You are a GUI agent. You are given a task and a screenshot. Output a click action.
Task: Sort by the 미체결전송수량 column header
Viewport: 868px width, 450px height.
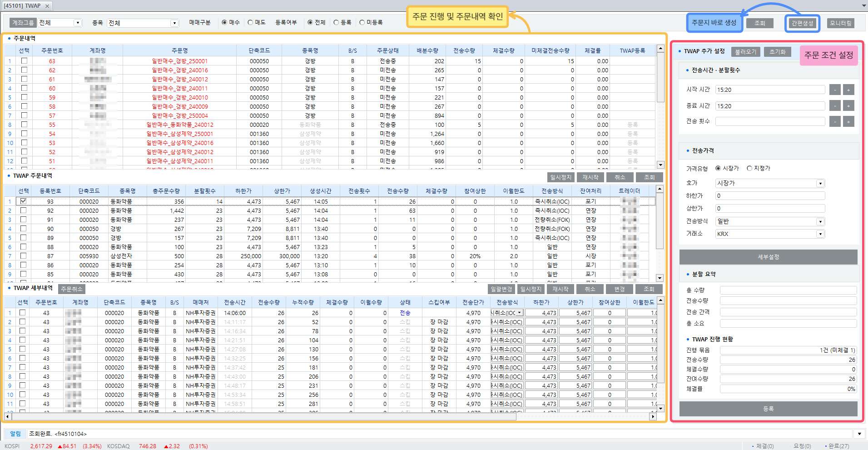[551, 50]
